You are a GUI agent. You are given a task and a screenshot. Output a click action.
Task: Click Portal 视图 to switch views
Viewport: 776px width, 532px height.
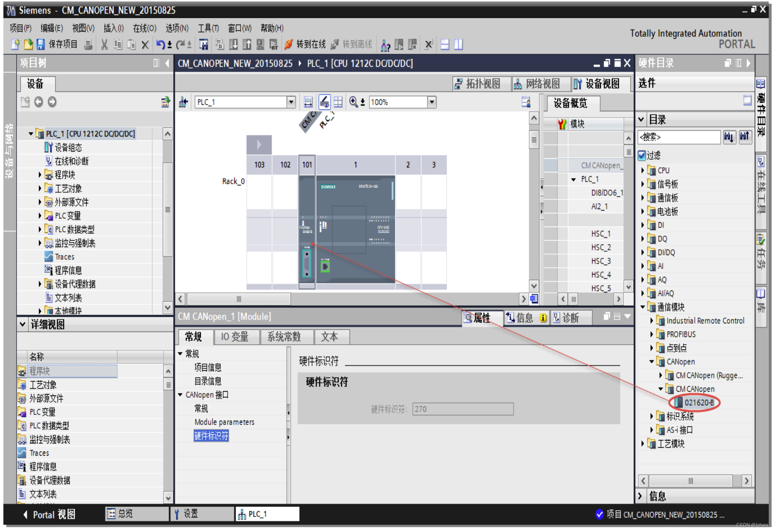(49, 515)
